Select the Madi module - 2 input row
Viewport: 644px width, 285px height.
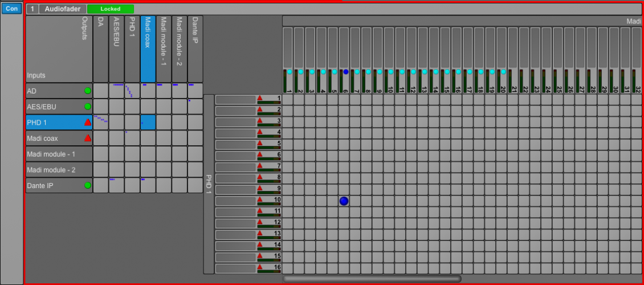(x=59, y=170)
